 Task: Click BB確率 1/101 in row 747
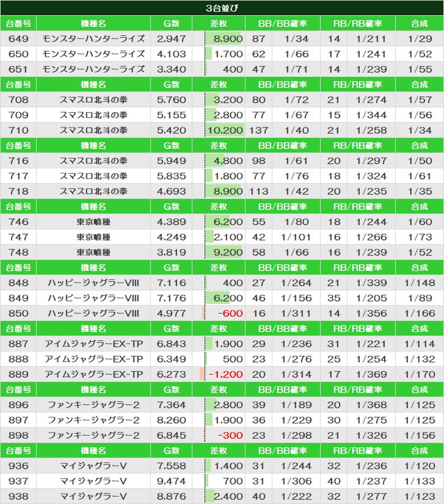point(296,237)
